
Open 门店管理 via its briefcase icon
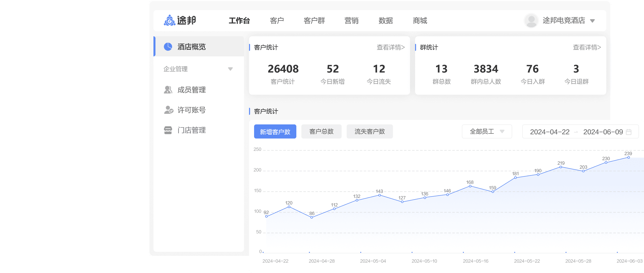[168, 130]
